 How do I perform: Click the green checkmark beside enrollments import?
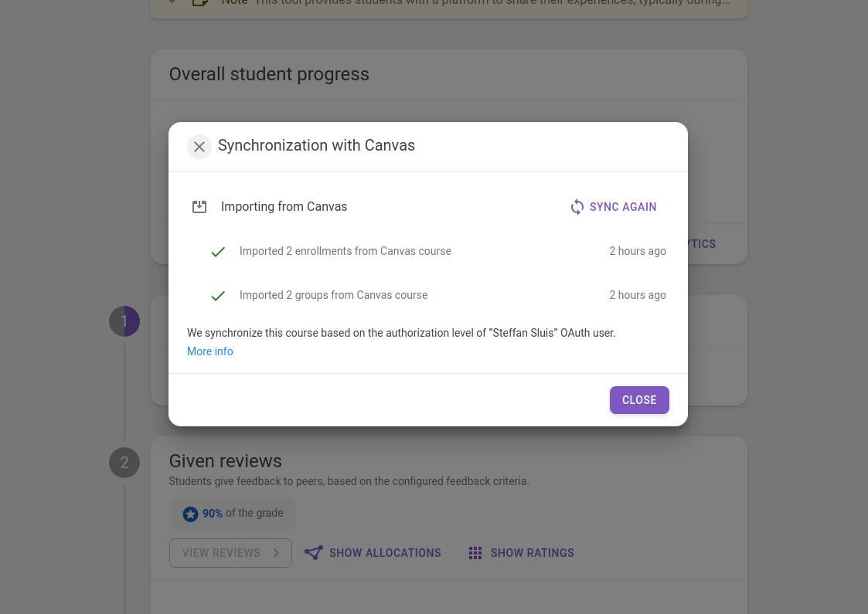(x=218, y=252)
